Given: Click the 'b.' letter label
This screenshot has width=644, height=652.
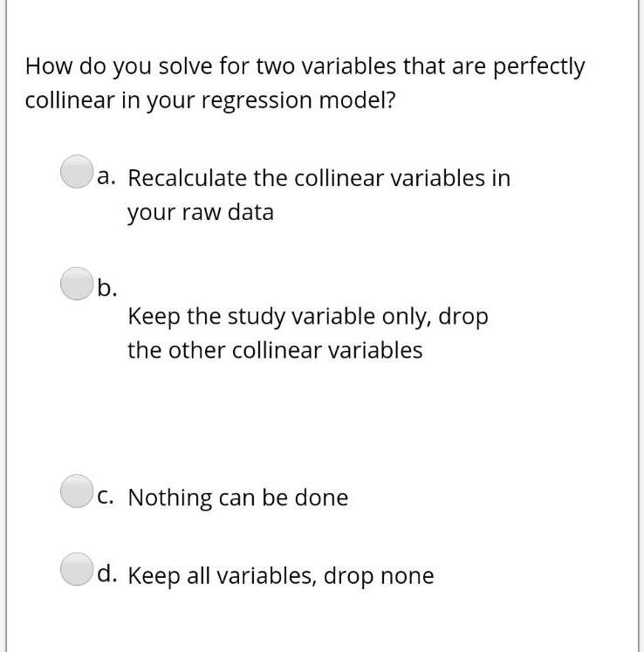Looking at the screenshot, I should [107, 287].
